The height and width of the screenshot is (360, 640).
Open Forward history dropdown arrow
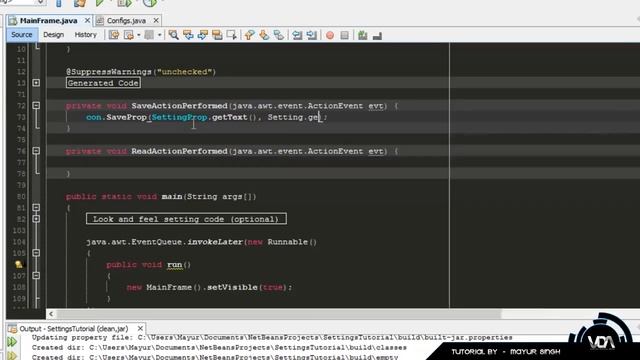(x=160, y=35)
